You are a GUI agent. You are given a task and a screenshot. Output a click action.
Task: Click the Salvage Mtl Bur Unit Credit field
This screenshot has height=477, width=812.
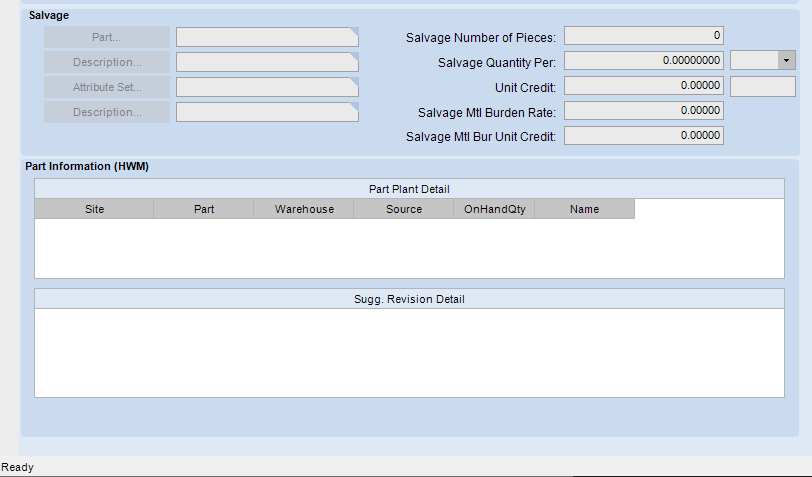point(644,136)
